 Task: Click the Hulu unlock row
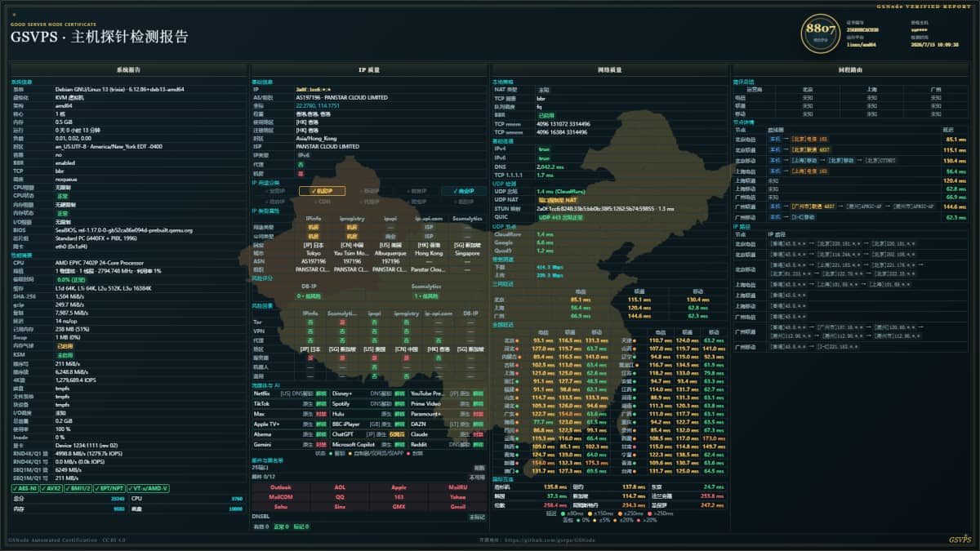pyautogui.click(x=368, y=414)
